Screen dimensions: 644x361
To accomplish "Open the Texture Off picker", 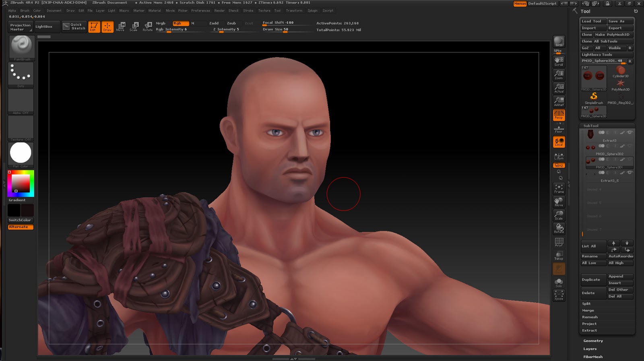I will [x=21, y=128].
